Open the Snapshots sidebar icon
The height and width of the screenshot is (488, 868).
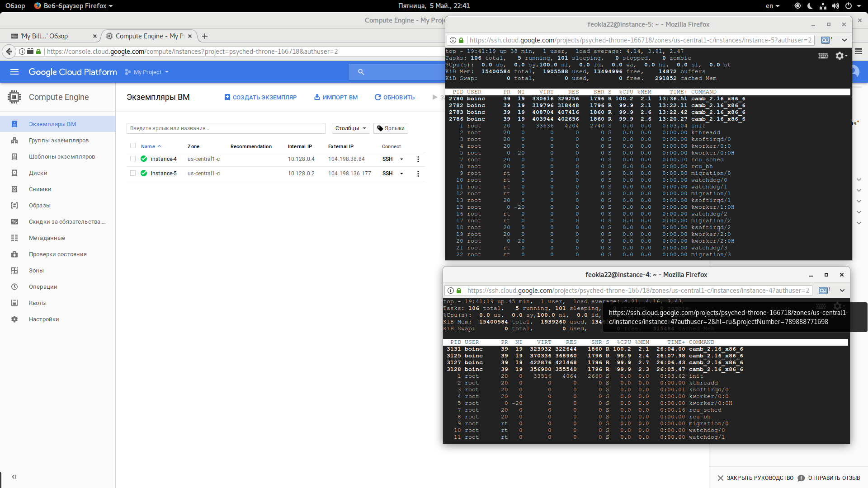[14, 189]
